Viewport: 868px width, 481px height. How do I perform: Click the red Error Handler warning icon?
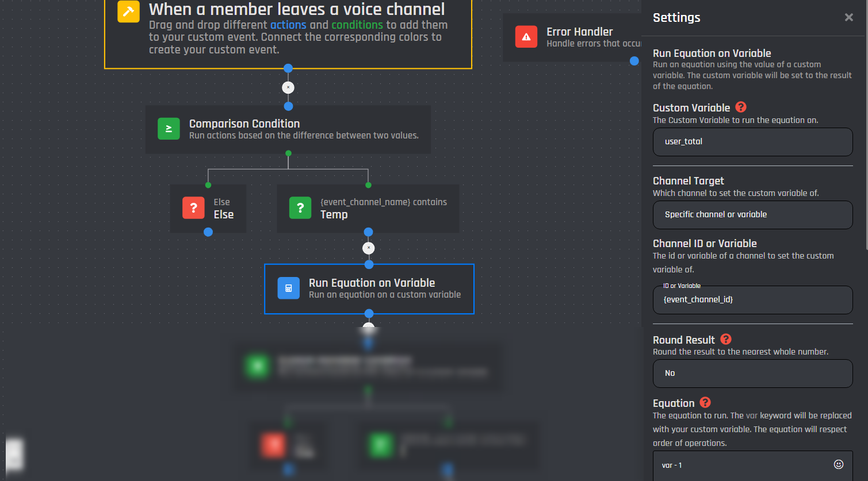pos(526,37)
